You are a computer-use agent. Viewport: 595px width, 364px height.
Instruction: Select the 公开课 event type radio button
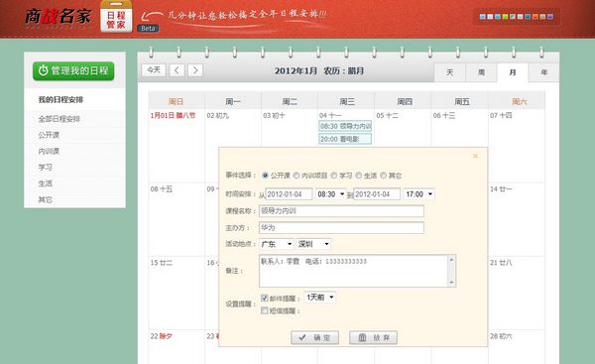tap(265, 176)
